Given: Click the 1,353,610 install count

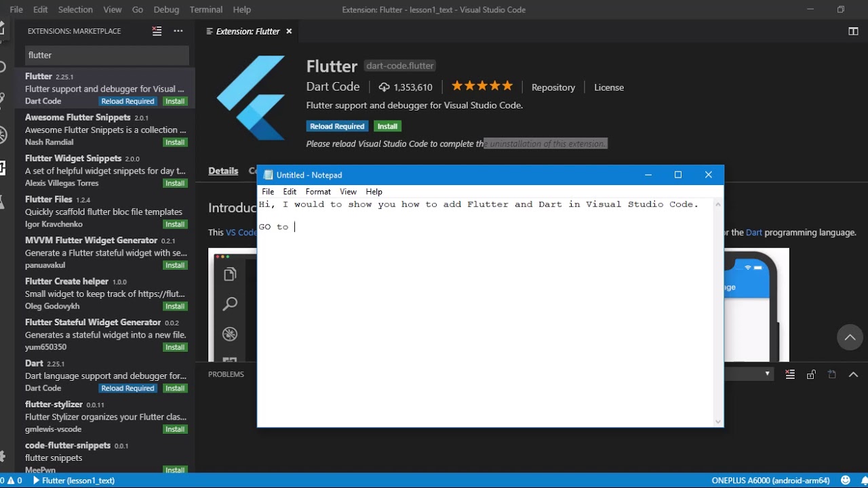Looking at the screenshot, I should (406, 87).
